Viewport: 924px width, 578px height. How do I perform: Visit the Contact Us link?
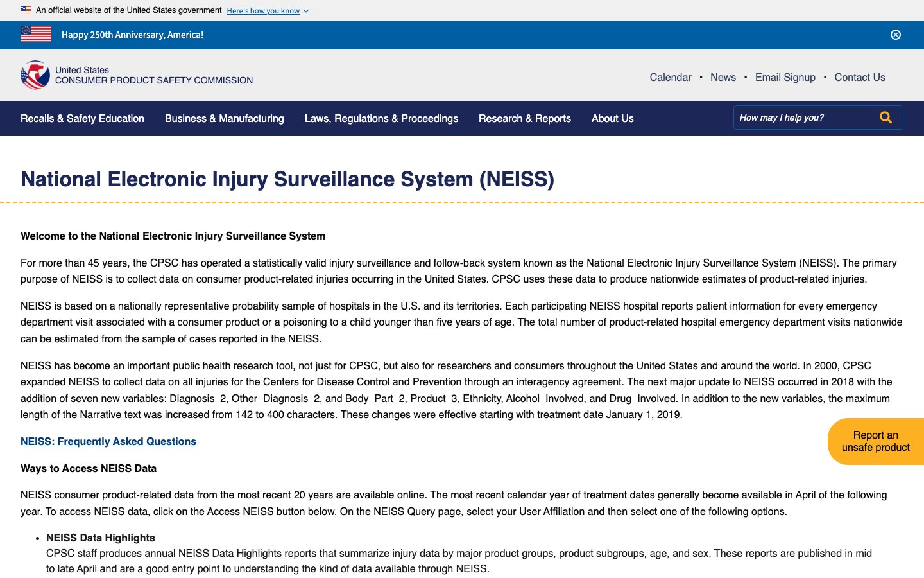[860, 77]
